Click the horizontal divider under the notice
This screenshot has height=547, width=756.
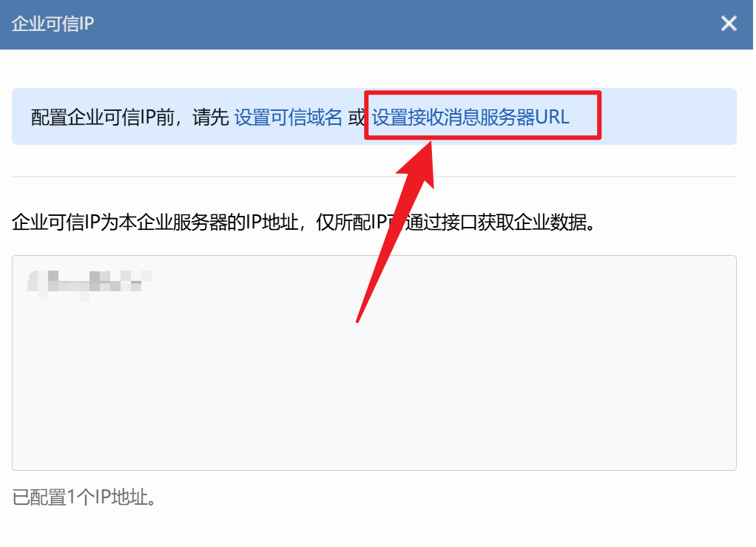point(374,177)
